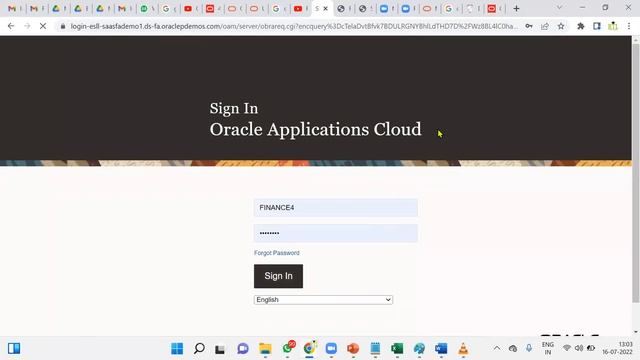This screenshot has height=360, width=640.
Task: Show hidden system tray icons
Action: 497,348
